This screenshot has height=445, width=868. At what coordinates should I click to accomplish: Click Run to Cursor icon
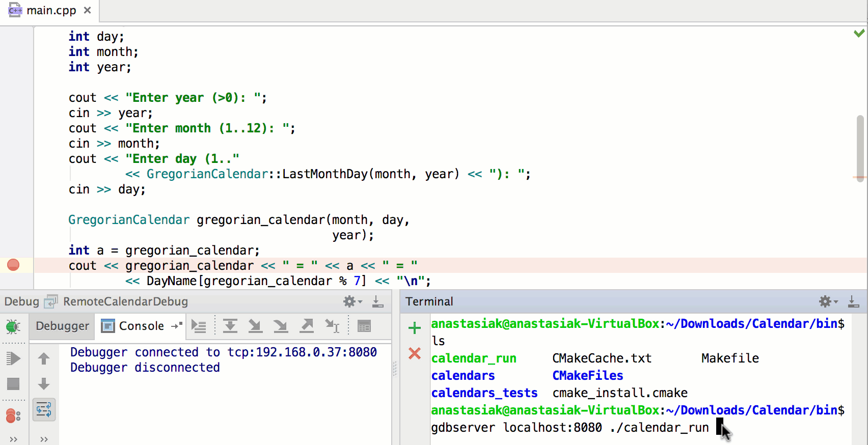click(332, 326)
